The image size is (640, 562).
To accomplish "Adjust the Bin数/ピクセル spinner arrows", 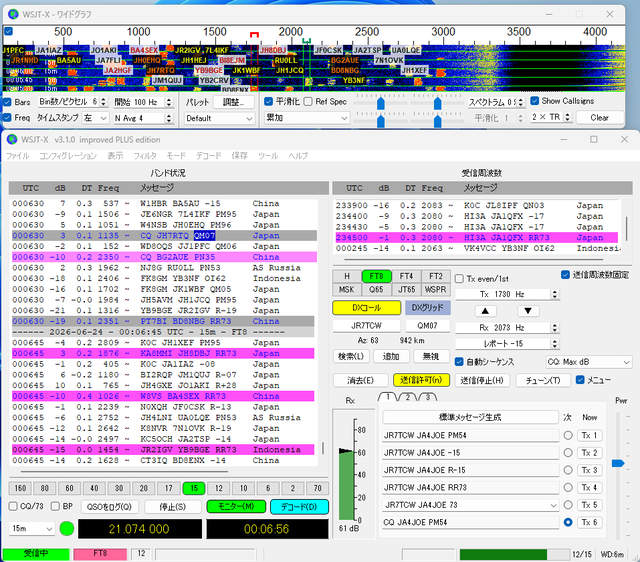I will pos(103,102).
